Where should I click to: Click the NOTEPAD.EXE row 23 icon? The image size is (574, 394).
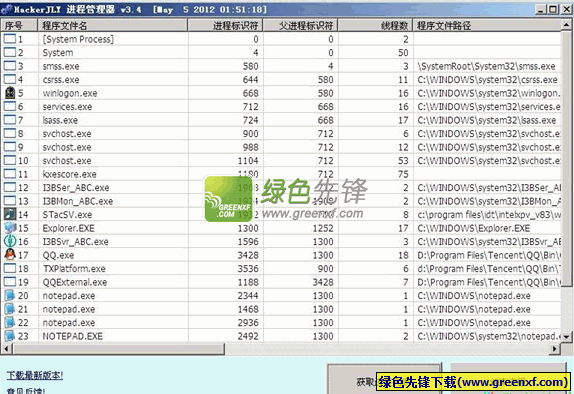click(x=10, y=336)
